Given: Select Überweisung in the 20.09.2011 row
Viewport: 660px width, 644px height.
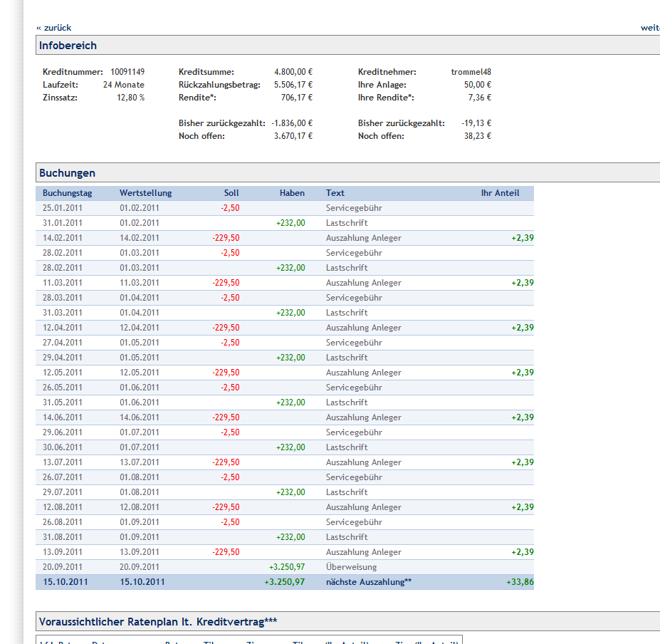Looking at the screenshot, I should point(352,567).
